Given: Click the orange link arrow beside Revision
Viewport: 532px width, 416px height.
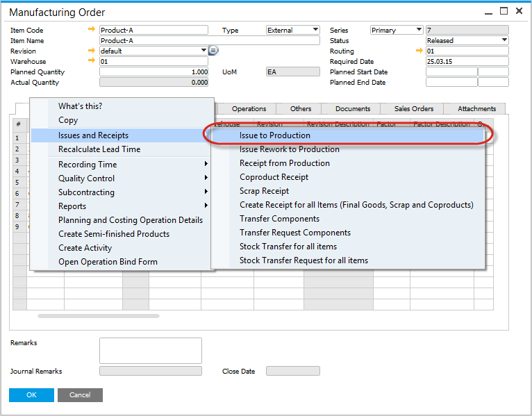Looking at the screenshot, I should point(92,51).
